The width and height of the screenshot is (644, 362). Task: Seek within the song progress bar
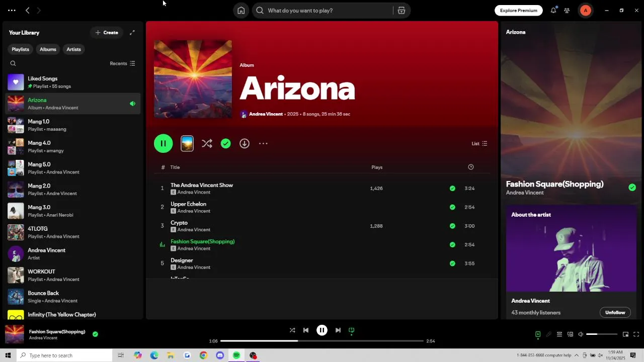tap(322, 341)
